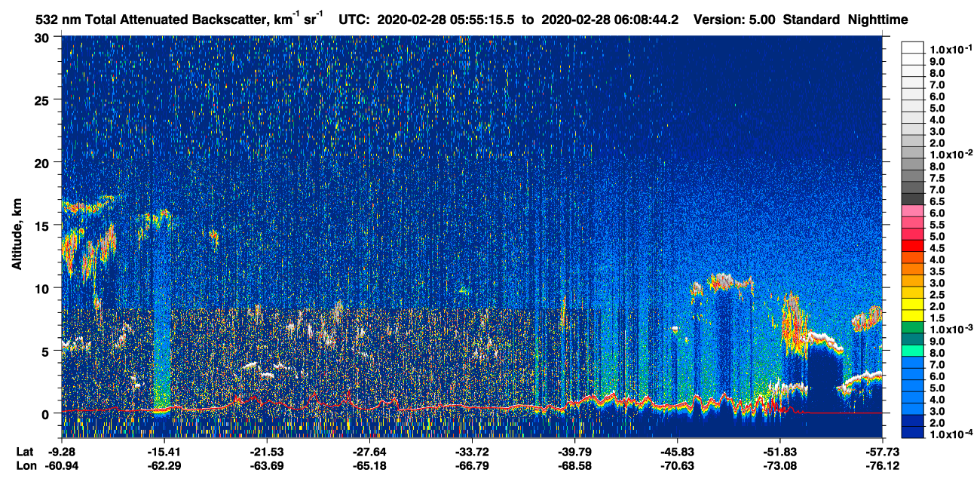Select the end time "2020-02-28 06:08:44.2"
This screenshot has width=980, height=503.
[611, 20]
